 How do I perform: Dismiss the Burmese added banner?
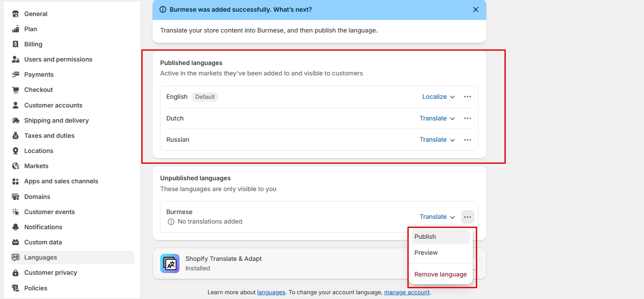click(x=475, y=10)
